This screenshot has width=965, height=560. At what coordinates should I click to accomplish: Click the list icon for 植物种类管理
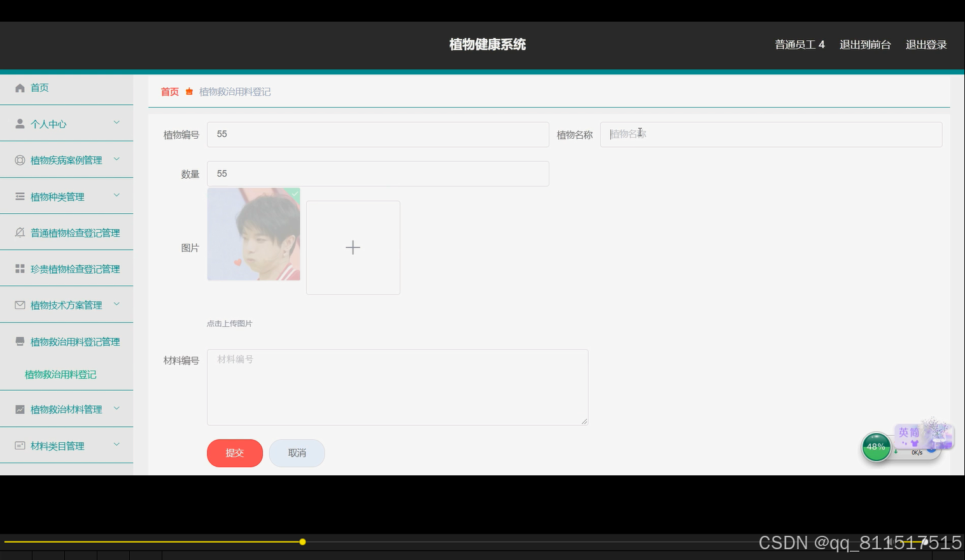click(20, 196)
